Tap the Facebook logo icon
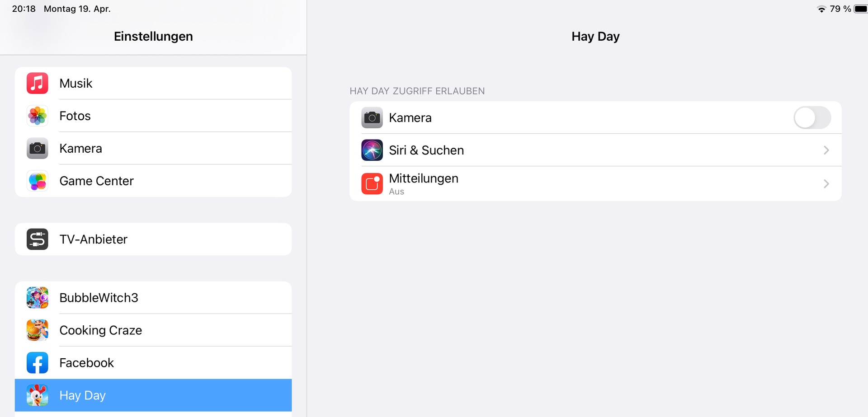Image resolution: width=868 pixels, height=417 pixels. 37,363
